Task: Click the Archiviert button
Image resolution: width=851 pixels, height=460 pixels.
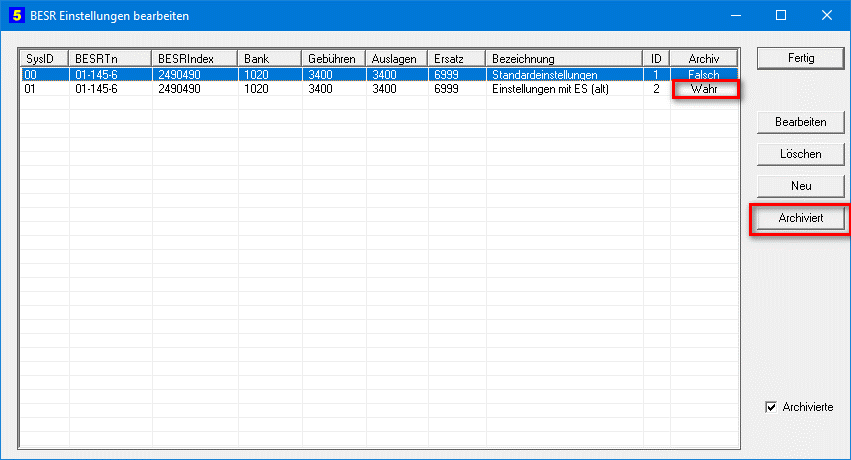Action: click(x=801, y=218)
